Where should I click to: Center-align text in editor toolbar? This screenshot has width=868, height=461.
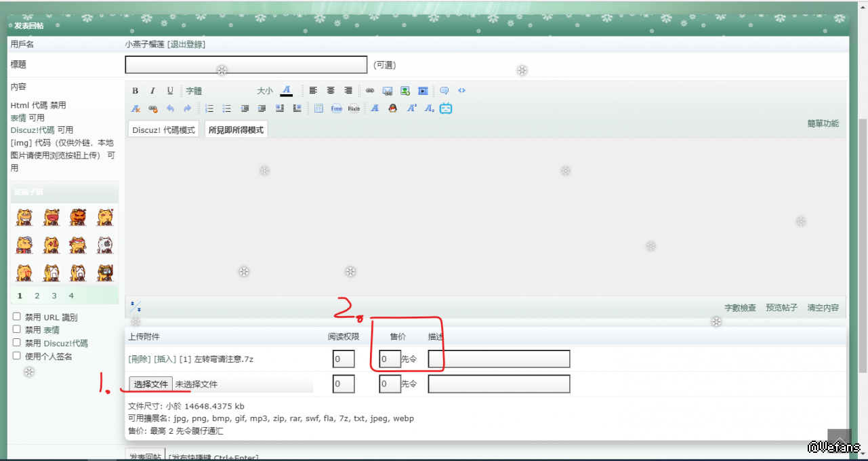click(x=331, y=91)
